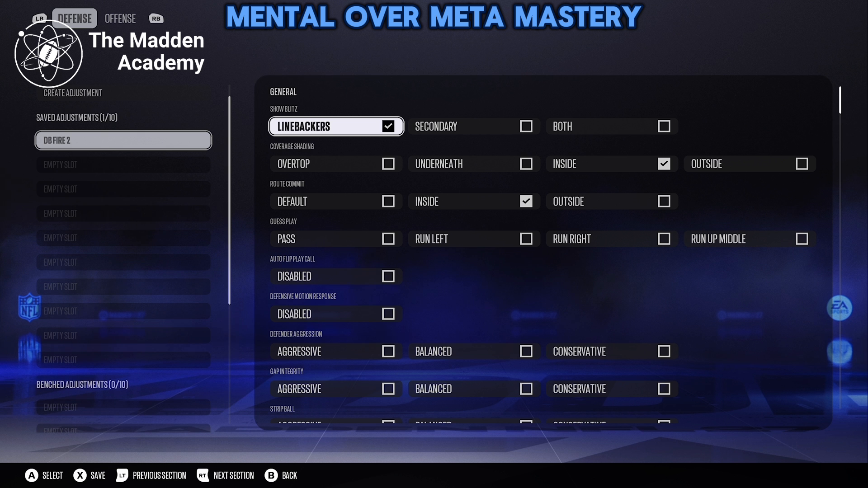Click the Save label in footer
The height and width of the screenshot is (488, 868).
click(x=98, y=475)
